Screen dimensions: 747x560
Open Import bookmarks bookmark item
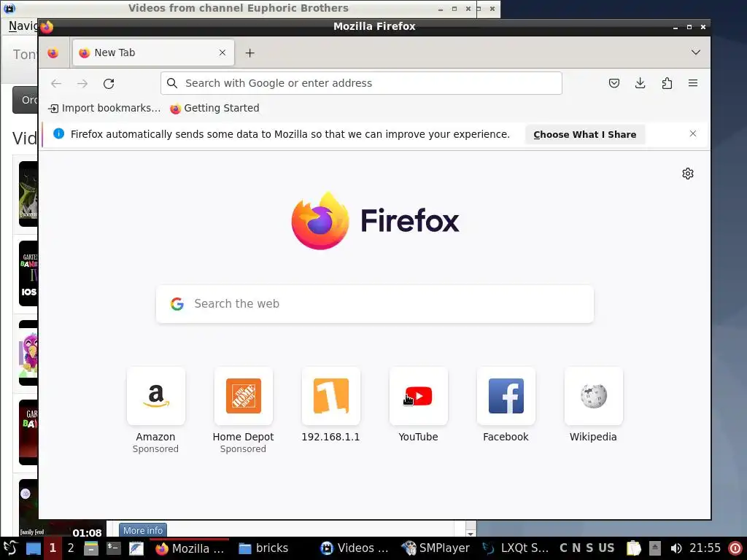click(x=104, y=108)
